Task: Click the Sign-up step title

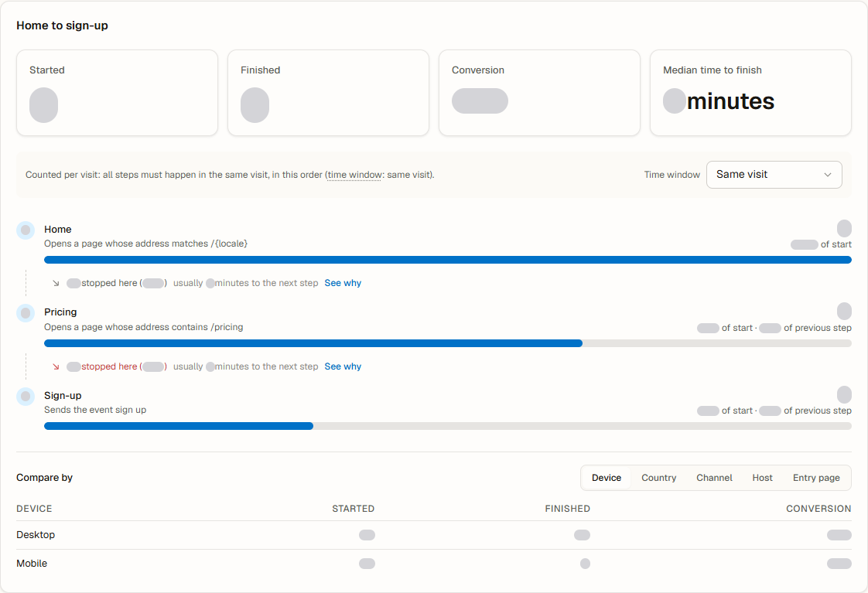Action: pyautogui.click(x=63, y=396)
